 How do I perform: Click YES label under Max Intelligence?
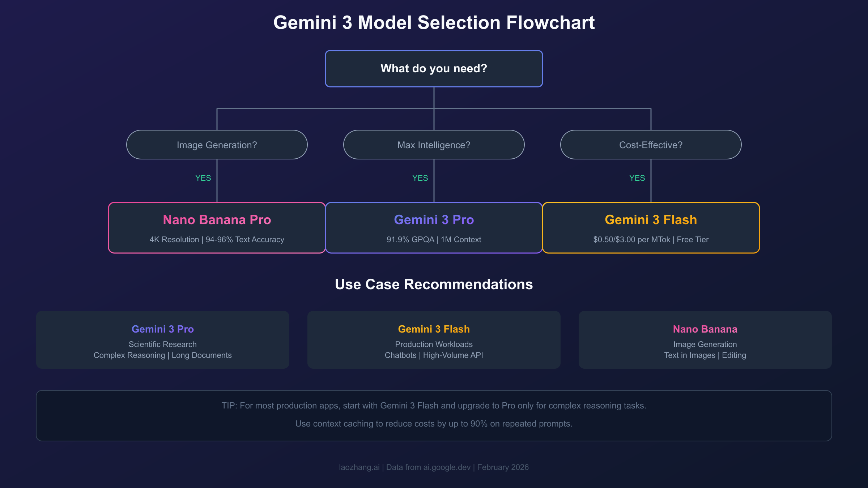(420, 178)
